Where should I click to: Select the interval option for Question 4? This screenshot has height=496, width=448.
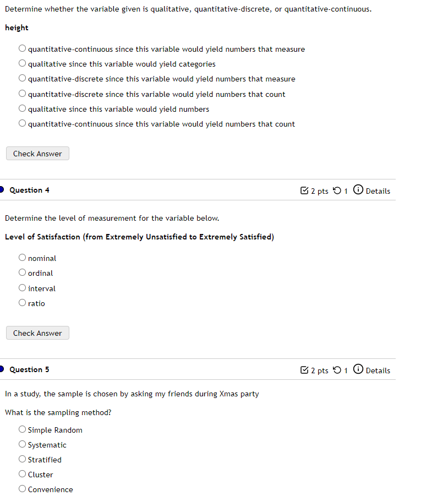coord(22,287)
